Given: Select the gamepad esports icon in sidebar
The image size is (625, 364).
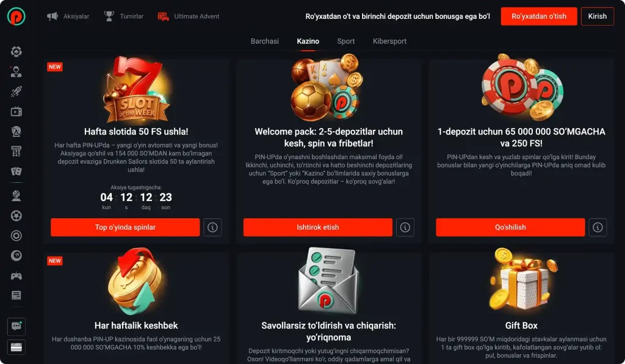Looking at the screenshot, I should 16,276.
